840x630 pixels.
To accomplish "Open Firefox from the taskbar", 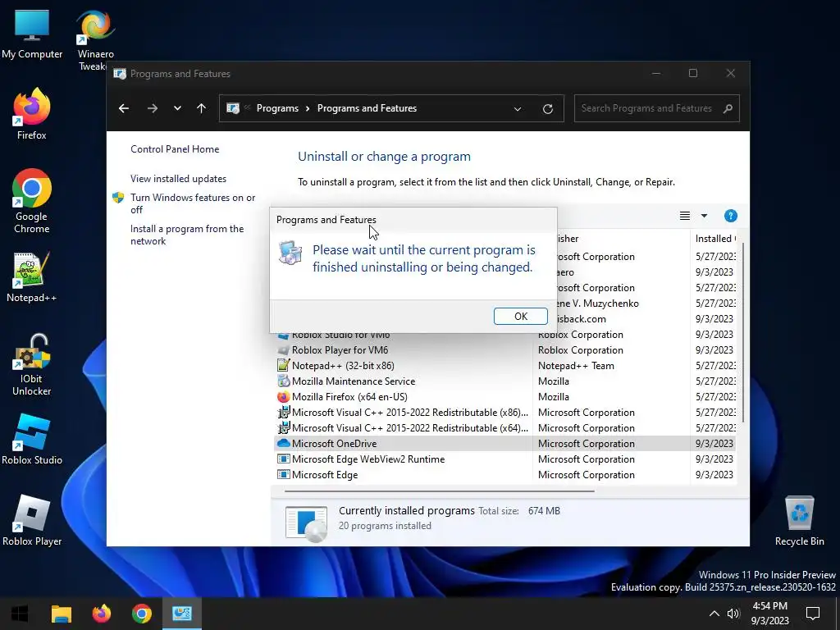I will click(101, 614).
